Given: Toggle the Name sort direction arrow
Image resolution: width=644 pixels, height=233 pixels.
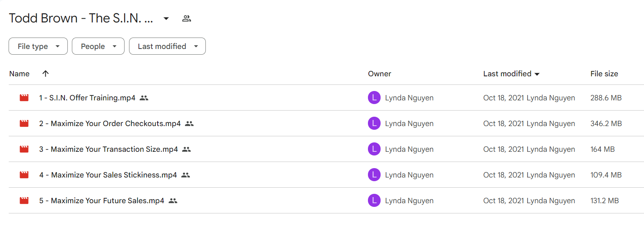Looking at the screenshot, I should [x=45, y=73].
